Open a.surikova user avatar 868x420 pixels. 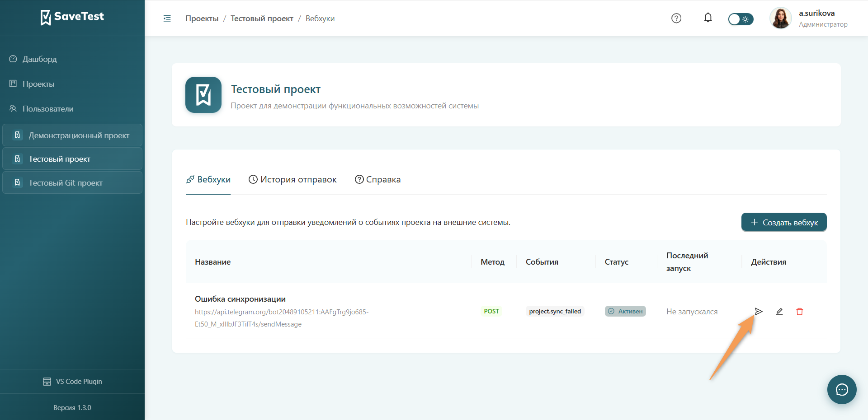pyautogui.click(x=781, y=19)
